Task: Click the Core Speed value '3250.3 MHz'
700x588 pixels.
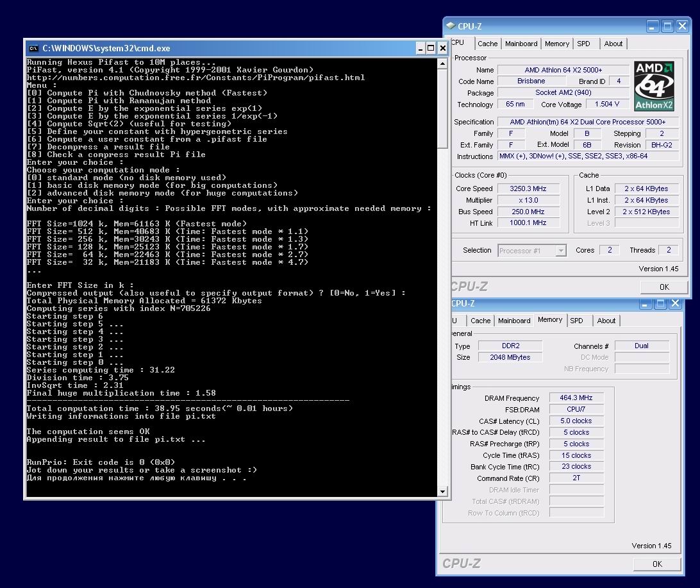Action: click(528, 189)
